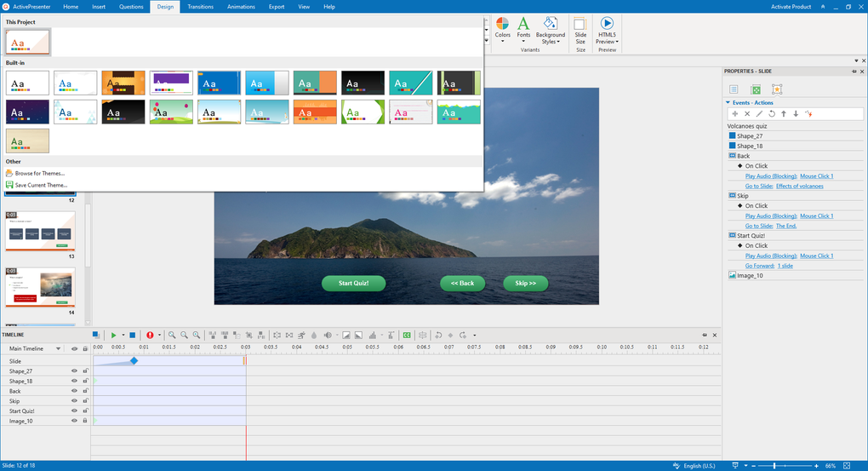This screenshot has height=471, width=868.
Task: Open the Play button dropdown arrow
Action: [123, 336]
